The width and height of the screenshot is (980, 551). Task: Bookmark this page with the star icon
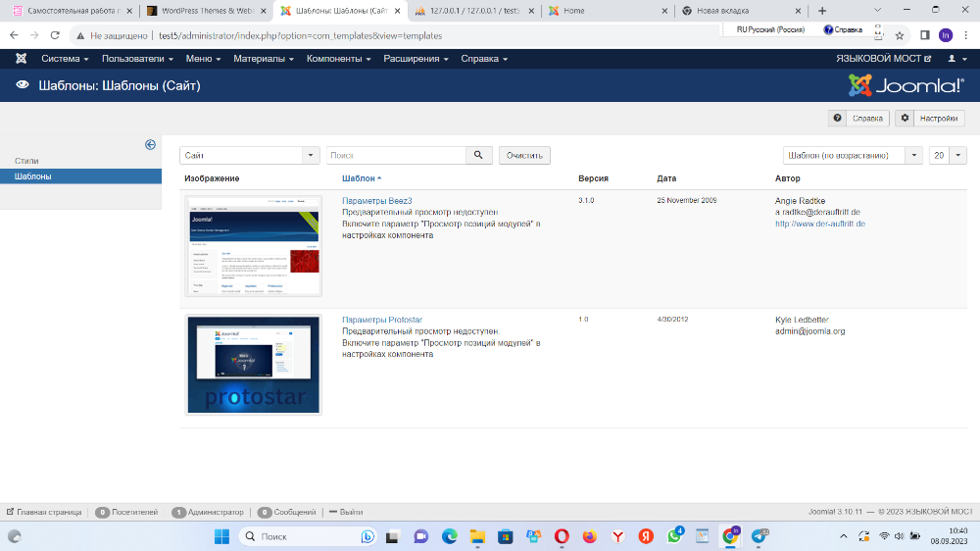click(900, 35)
